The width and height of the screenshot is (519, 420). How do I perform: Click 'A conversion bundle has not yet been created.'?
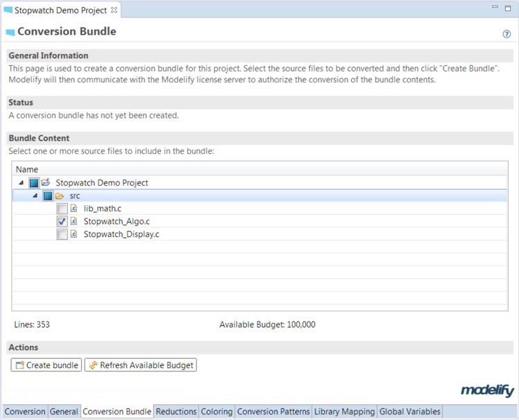tap(94, 116)
